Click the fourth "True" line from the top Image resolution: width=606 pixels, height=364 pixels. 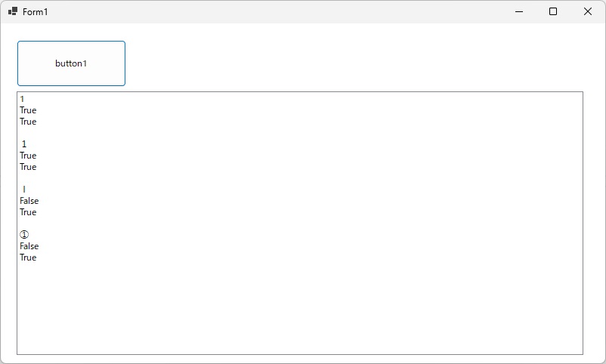[28, 167]
